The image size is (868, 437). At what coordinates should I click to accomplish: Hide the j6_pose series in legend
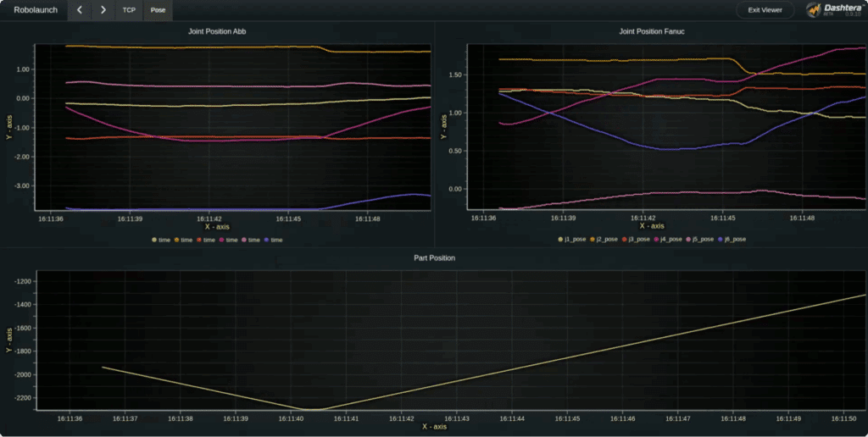click(732, 240)
